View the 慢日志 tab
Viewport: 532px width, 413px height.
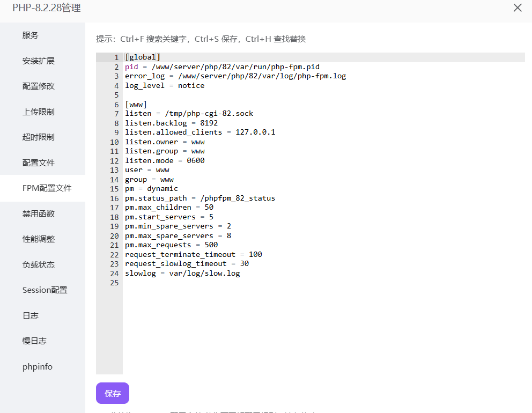(x=34, y=341)
